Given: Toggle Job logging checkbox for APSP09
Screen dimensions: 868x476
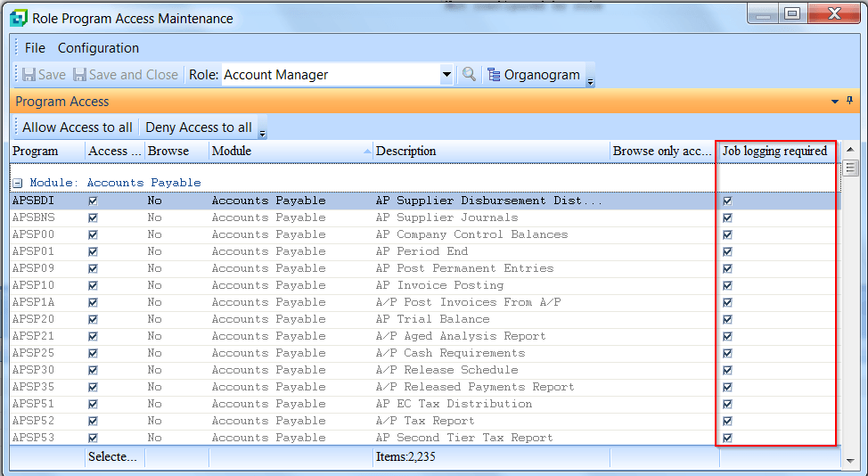Looking at the screenshot, I should pos(727,268).
